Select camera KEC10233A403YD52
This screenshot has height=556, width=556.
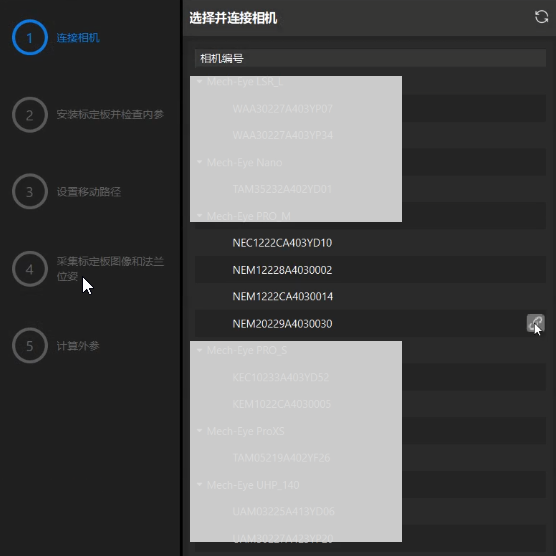pyautogui.click(x=370, y=377)
